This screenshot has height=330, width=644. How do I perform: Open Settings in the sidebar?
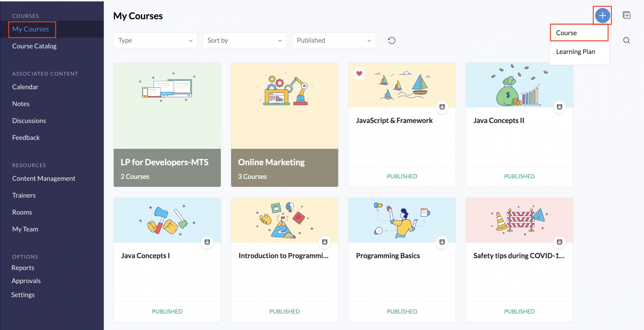coord(23,295)
